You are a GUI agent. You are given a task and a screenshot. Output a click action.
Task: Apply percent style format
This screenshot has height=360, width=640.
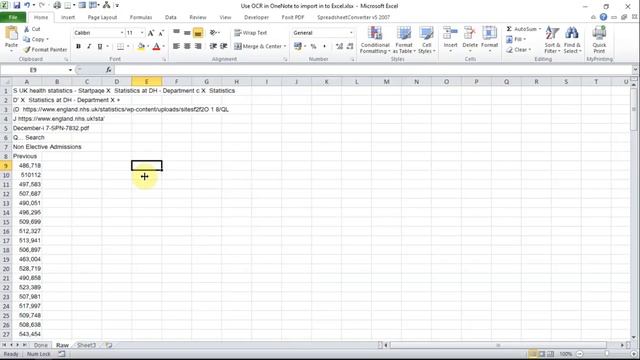(313, 47)
